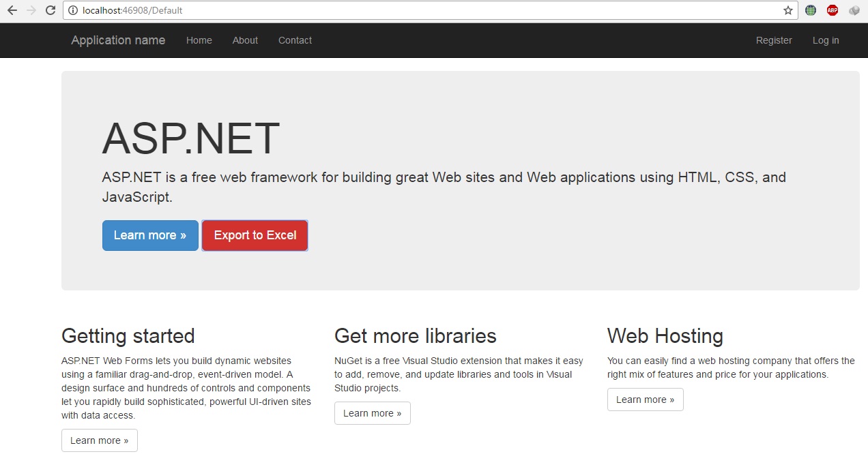This screenshot has height=467, width=868.
Task: Learn more under Get more libraries
Action: [x=373, y=413]
